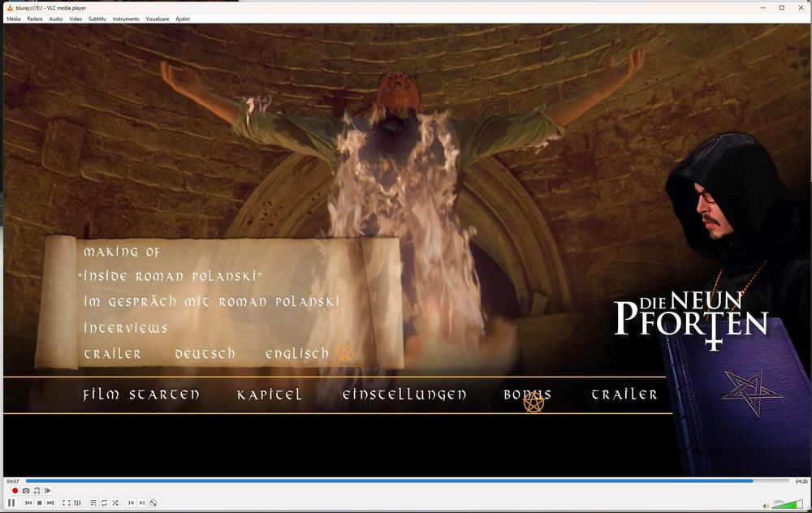Open the Redare menu
This screenshot has height=513, width=812.
pos(35,19)
